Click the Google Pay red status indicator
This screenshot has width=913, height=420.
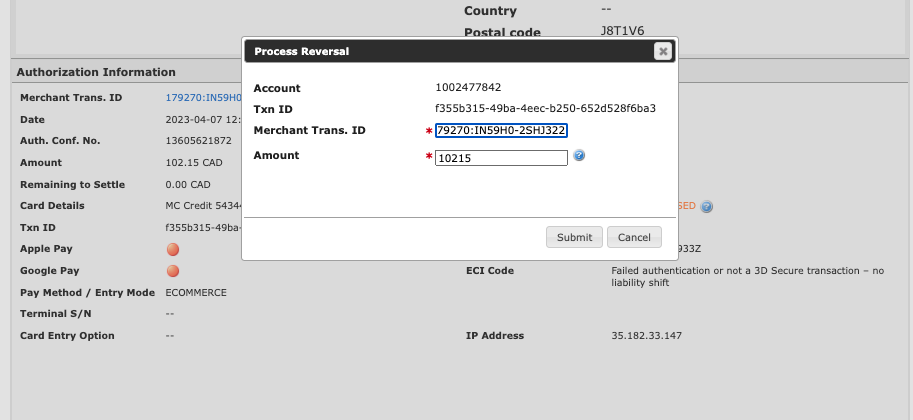pyautogui.click(x=173, y=271)
